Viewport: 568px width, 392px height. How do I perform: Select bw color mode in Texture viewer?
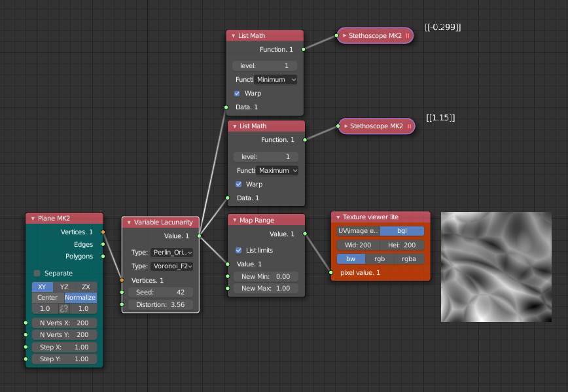351,259
